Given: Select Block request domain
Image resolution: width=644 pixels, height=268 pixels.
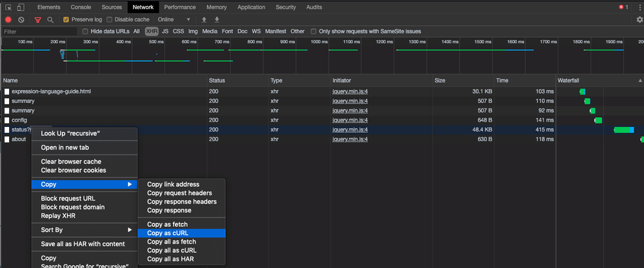Looking at the screenshot, I should tap(84, 207).
